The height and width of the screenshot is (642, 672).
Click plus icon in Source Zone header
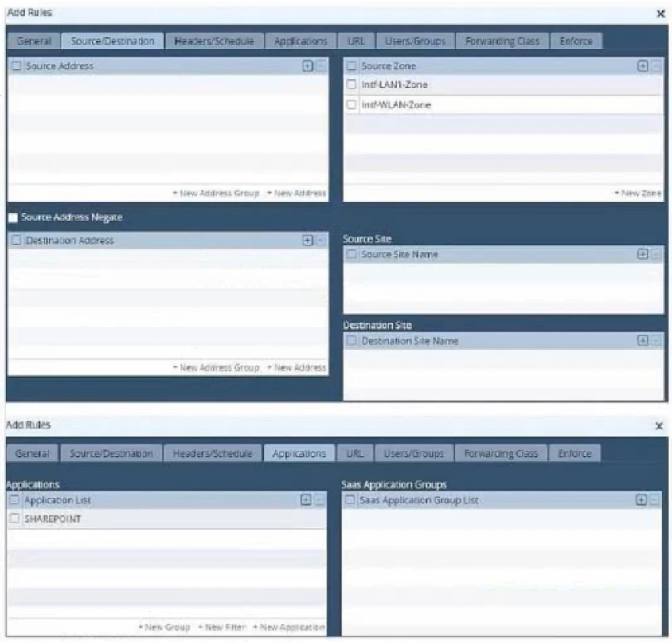(x=643, y=66)
